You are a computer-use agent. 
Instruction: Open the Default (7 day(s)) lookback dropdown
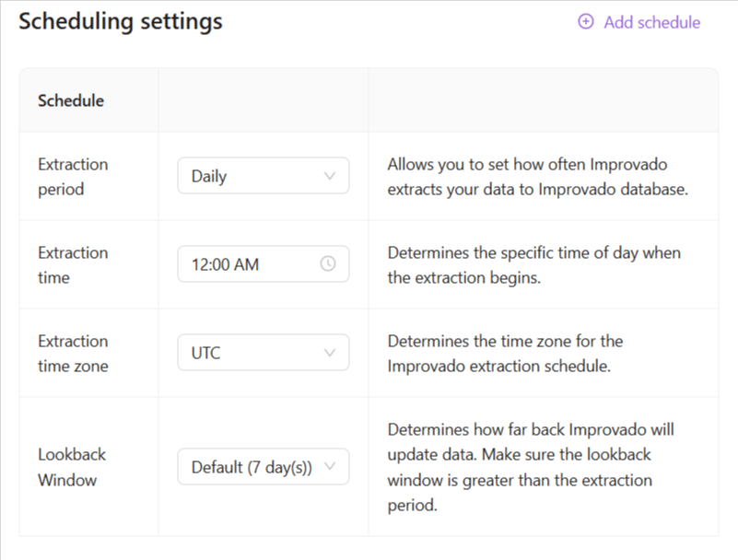coord(263,467)
